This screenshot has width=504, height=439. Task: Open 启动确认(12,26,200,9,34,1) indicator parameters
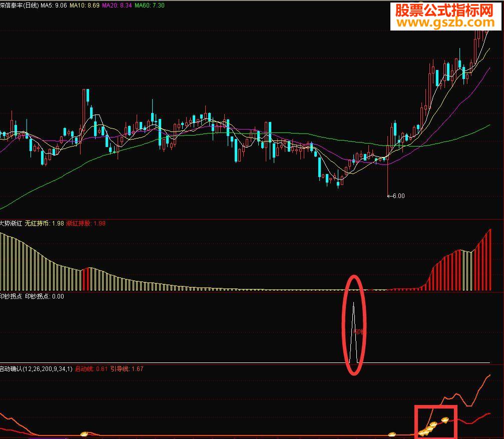coord(36,369)
